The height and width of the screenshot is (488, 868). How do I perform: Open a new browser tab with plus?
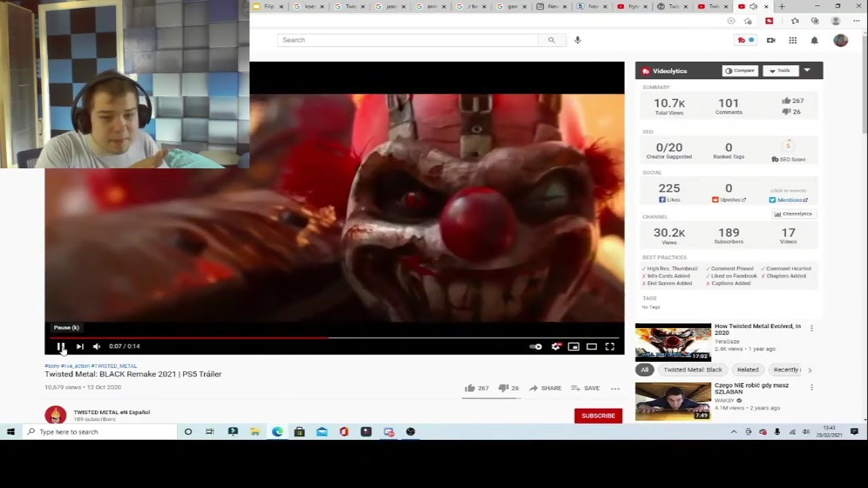point(781,6)
